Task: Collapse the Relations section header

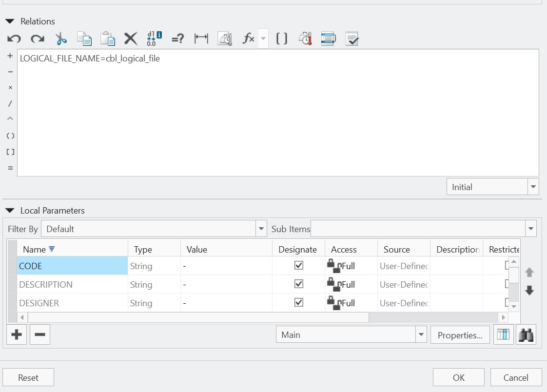Action: (10, 21)
